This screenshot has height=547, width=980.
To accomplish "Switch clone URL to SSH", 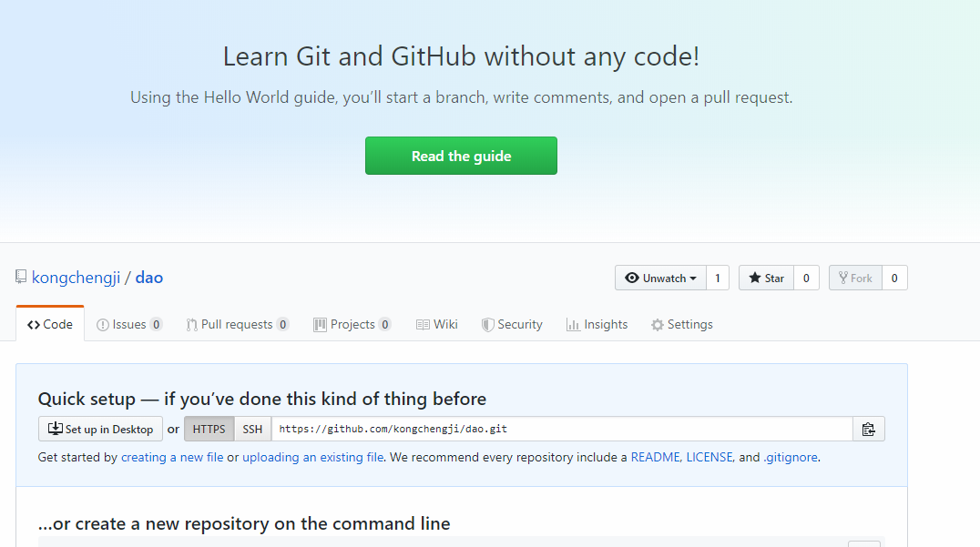I will 252,429.
